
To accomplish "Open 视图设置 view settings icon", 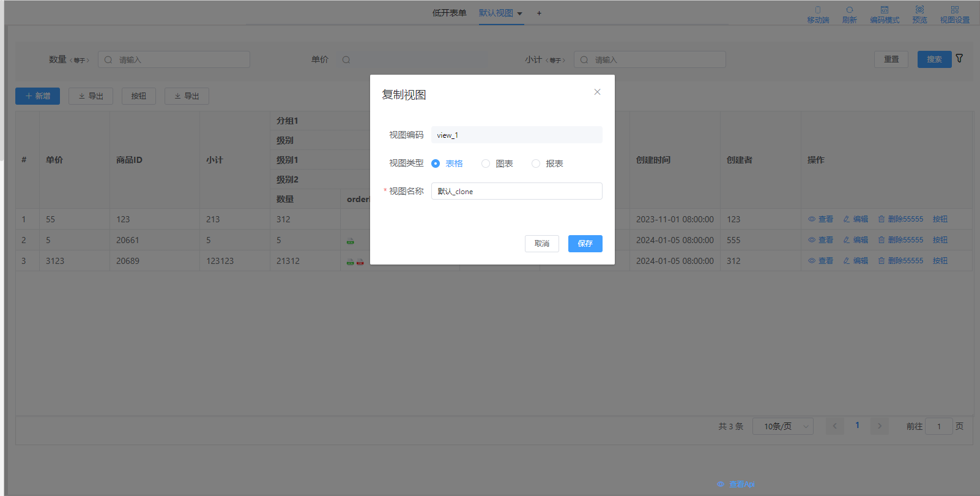I will (x=954, y=10).
